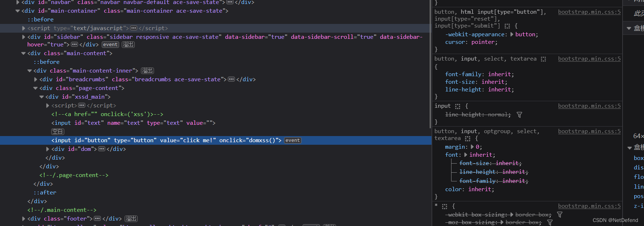
Task: Expand the breadcrumbs div node
Action: click(x=36, y=79)
